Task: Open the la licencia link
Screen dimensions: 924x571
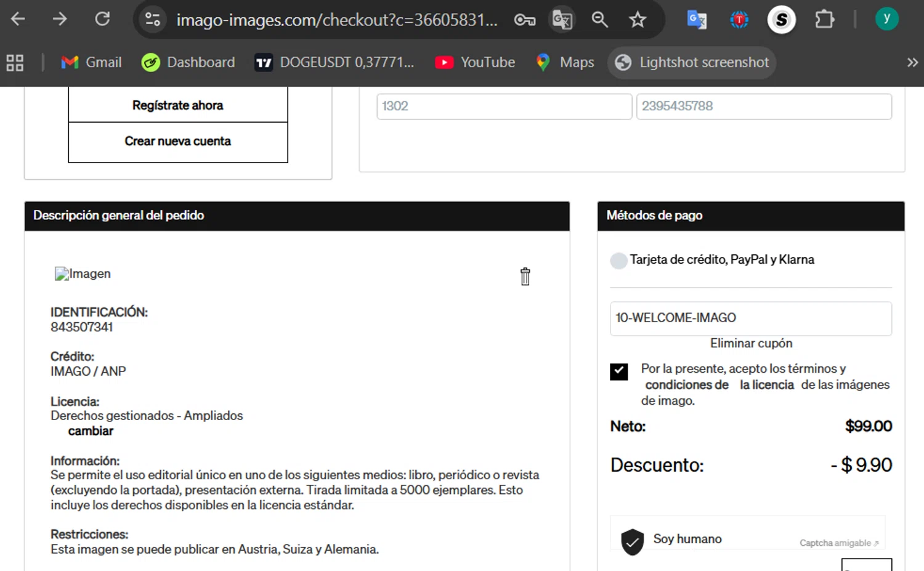Action: pos(767,385)
